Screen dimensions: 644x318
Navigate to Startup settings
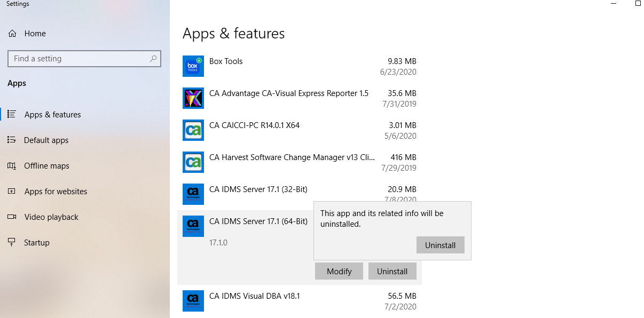click(x=36, y=243)
